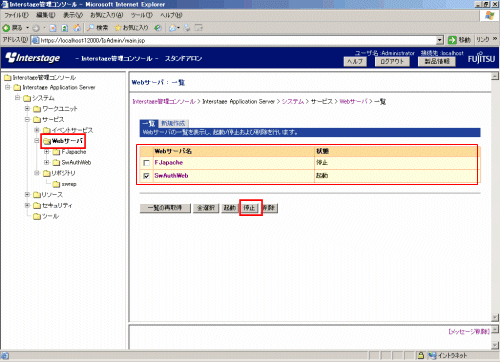This screenshot has height=362, width=500.
Task: Check the FJapache web server checkbox
Action: pos(146,163)
